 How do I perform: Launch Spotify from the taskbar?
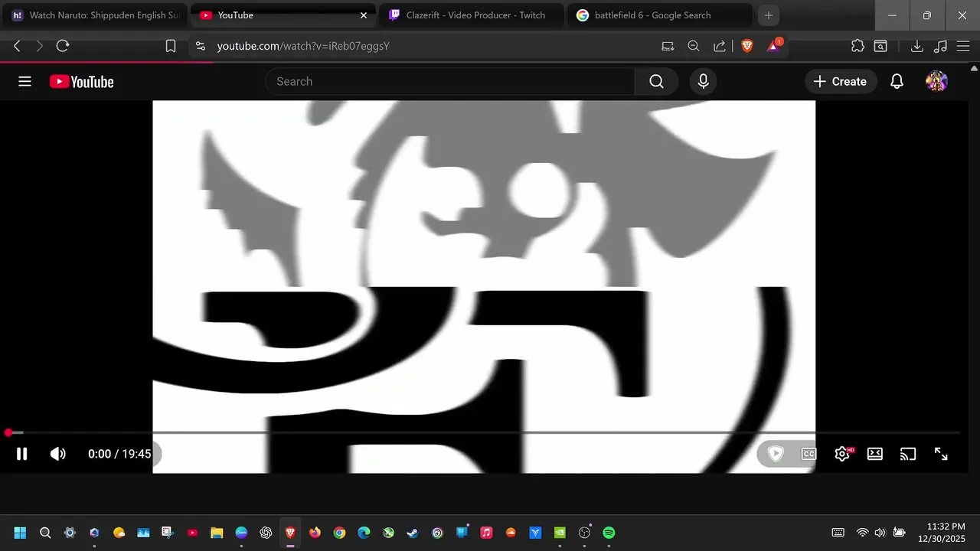tap(609, 533)
